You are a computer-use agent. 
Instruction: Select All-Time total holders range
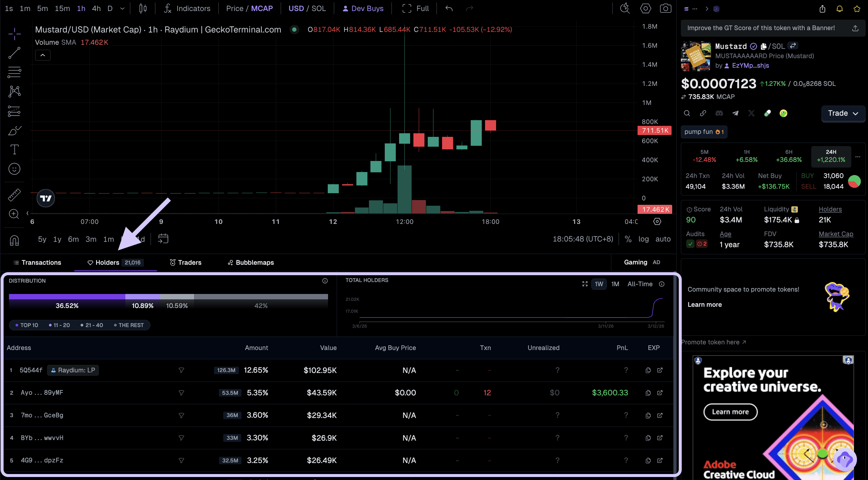[x=640, y=284]
